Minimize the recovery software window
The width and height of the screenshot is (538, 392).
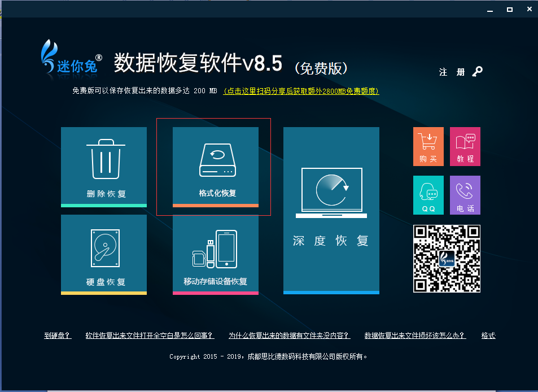click(x=490, y=10)
